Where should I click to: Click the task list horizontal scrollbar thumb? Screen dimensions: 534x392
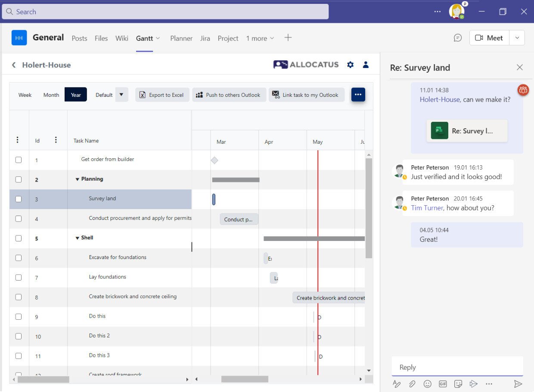pos(43,379)
